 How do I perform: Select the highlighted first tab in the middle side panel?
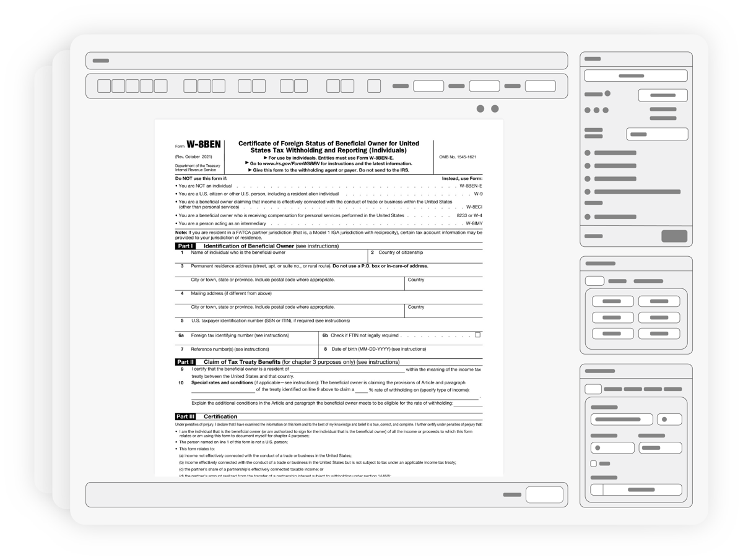pyautogui.click(x=594, y=281)
